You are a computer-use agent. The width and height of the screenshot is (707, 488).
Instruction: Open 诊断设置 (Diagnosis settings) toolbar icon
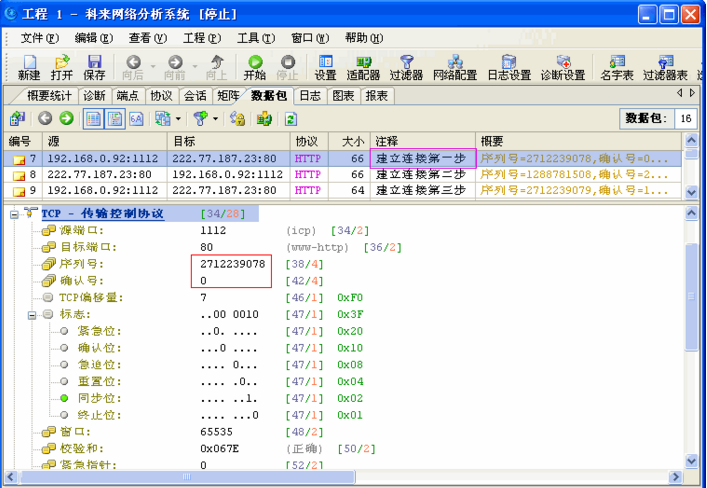tap(563, 68)
